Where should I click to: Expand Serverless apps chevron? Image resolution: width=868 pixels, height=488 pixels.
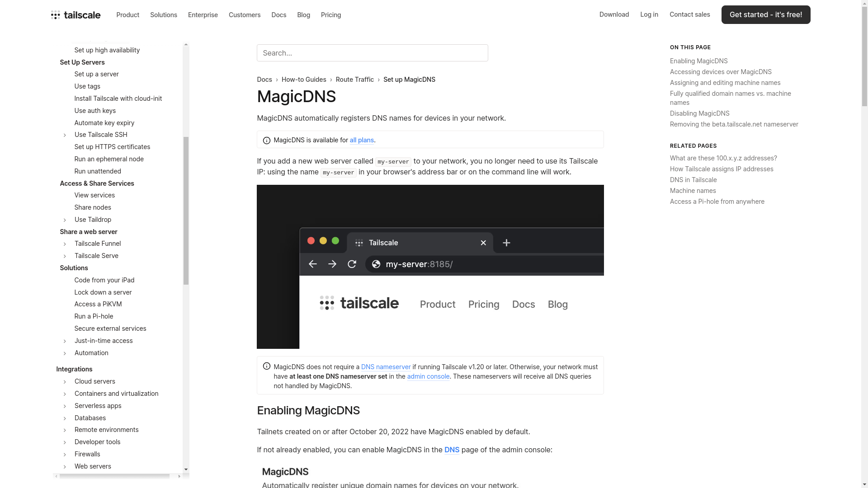[65, 406]
